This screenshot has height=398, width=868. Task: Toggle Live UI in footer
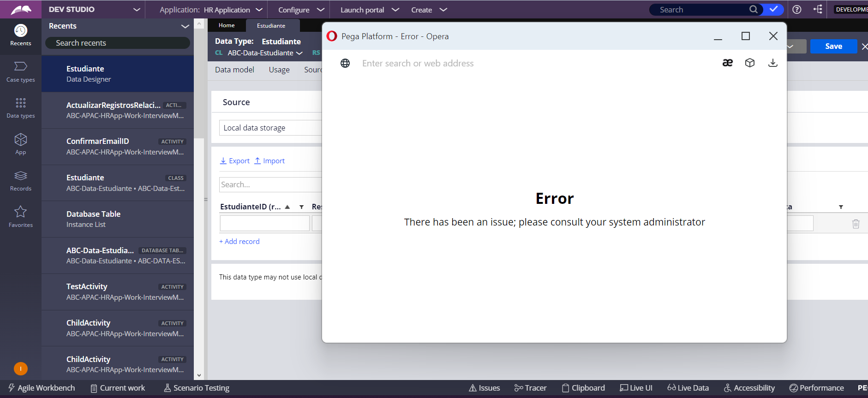636,388
